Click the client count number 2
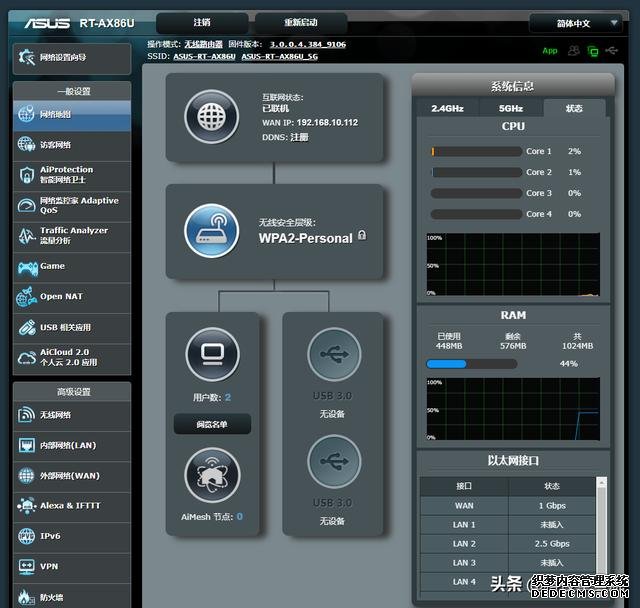Image resolution: width=640 pixels, height=608 pixels. [x=228, y=397]
